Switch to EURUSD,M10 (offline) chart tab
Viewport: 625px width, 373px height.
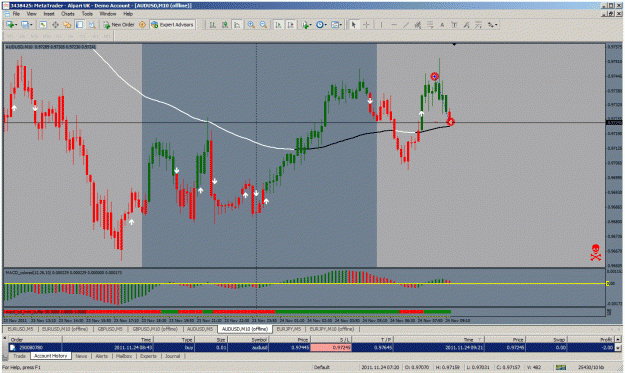(65, 329)
